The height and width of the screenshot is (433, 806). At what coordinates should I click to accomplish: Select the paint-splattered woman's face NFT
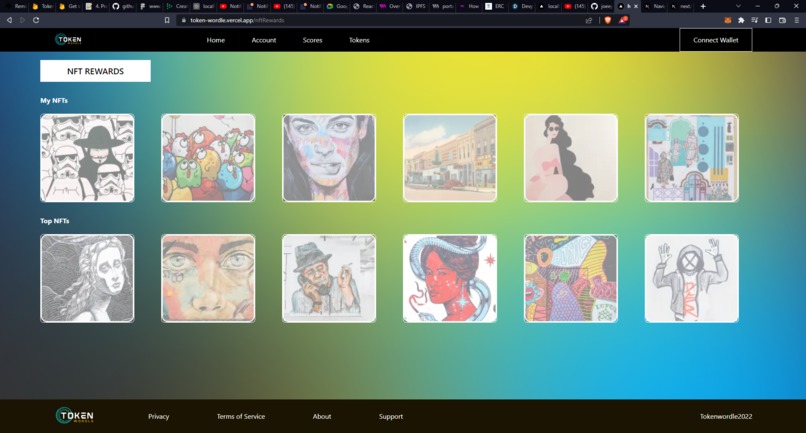click(329, 158)
